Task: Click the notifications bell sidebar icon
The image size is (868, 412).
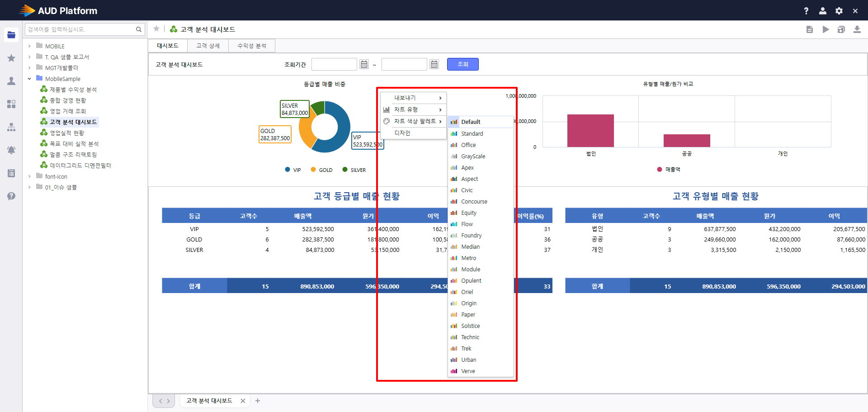Action: [x=11, y=150]
